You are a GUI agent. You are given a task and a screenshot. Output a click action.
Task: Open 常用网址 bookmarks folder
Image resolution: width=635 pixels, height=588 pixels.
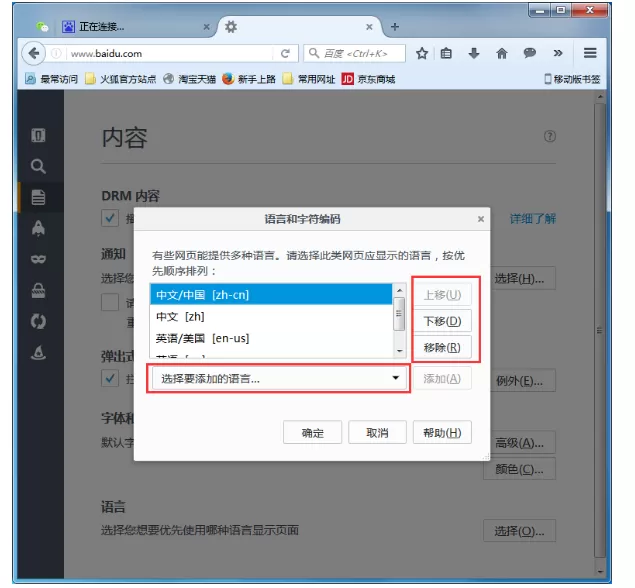click(x=309, y=79)
